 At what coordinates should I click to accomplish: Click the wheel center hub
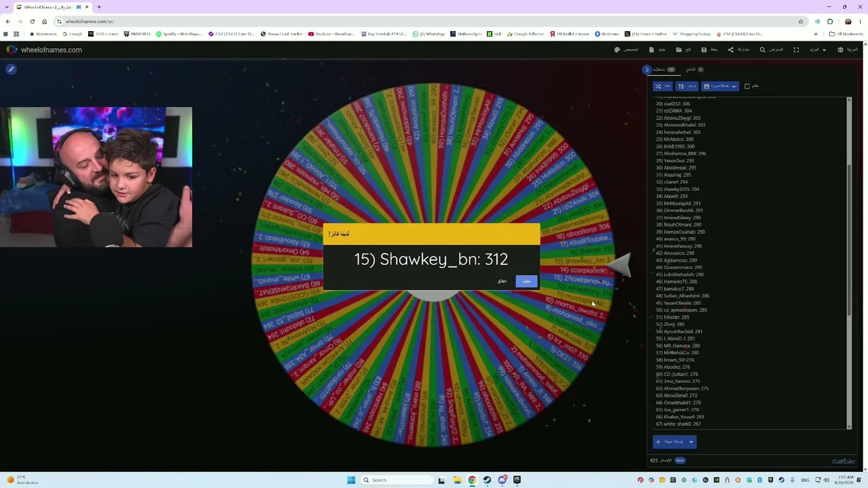431,296
